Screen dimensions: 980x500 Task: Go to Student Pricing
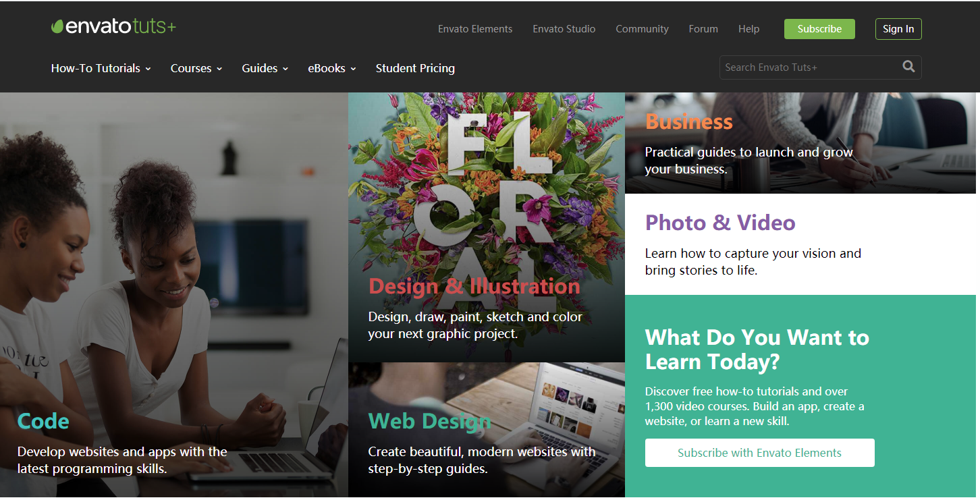415,68
